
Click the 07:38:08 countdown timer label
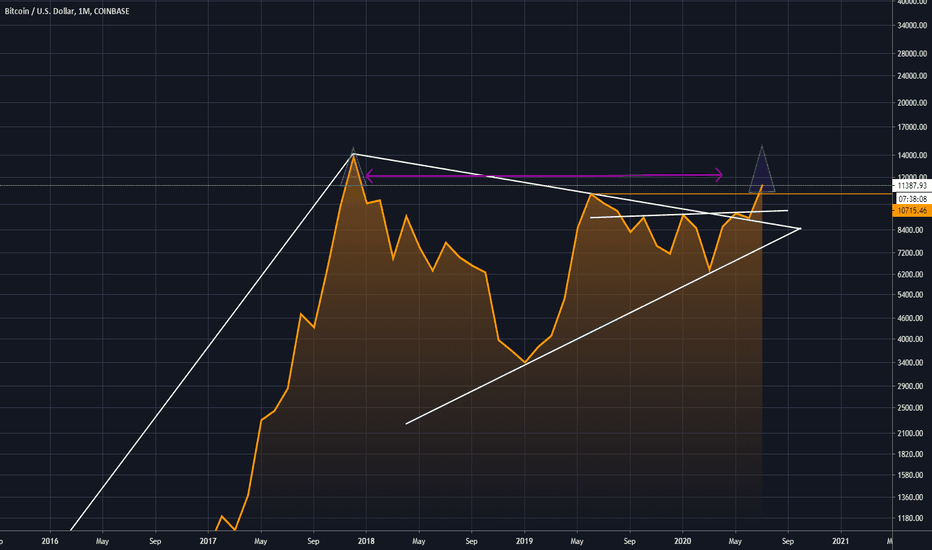coord(912,199)
